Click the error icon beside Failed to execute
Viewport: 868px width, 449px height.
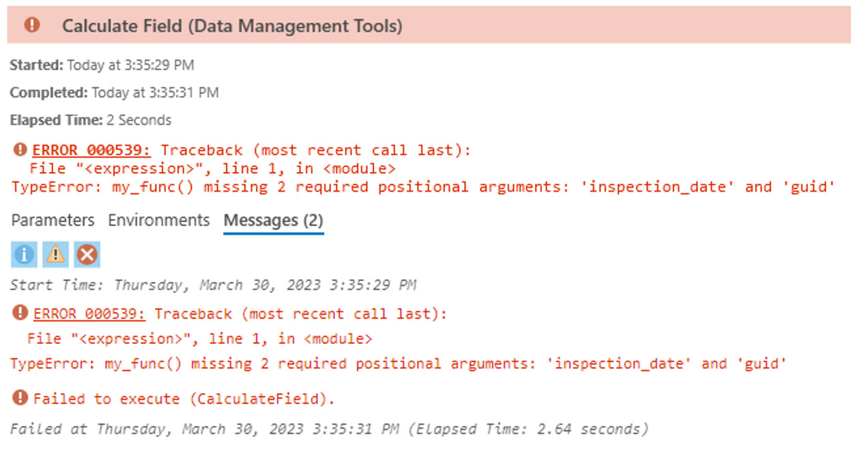tap(20, 399)
